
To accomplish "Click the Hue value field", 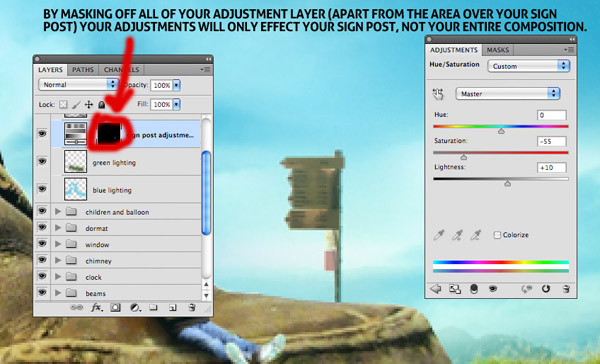I will pyautogui.click(x=551, y=115).
